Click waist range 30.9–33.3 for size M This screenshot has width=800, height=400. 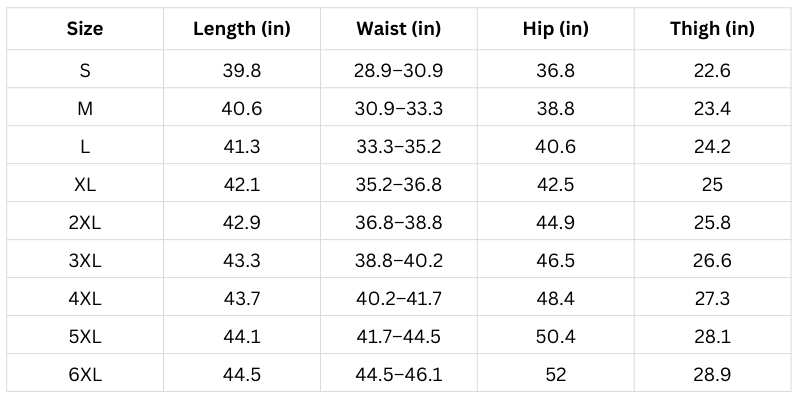point(399,109)
